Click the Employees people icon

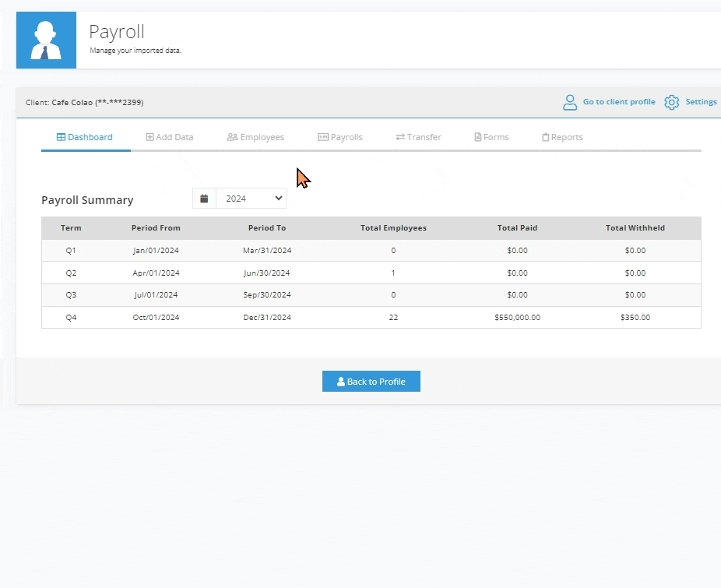point(232,137)
